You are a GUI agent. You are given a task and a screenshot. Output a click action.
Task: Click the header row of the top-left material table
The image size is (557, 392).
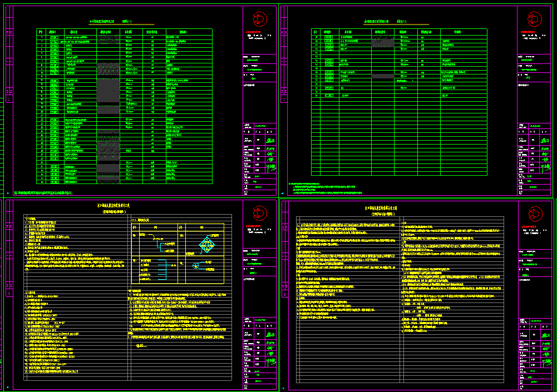click(123, 32)
